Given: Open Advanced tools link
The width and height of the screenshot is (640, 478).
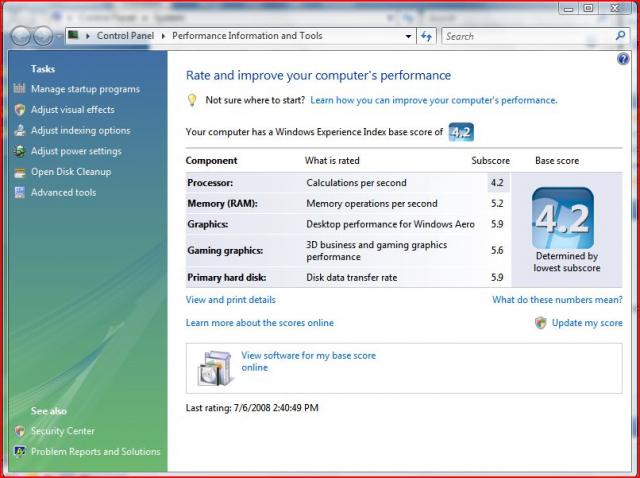Looking at the screenshot, I should (x=63, y=192).
